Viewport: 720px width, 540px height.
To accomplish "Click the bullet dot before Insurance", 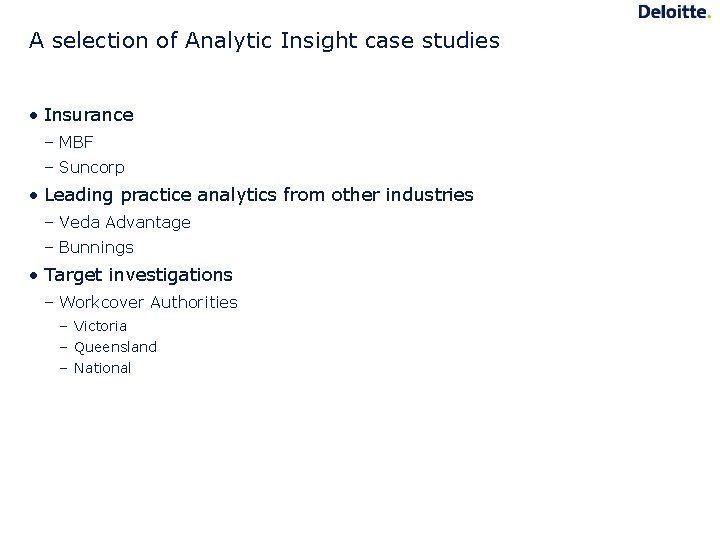I will click(x=34, y=116).
